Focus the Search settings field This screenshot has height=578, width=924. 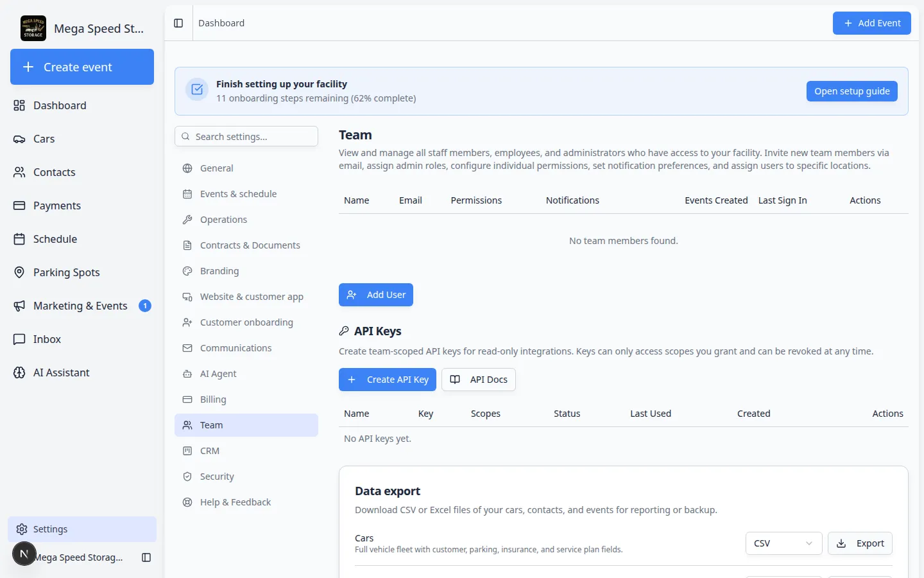pos(246,136)
